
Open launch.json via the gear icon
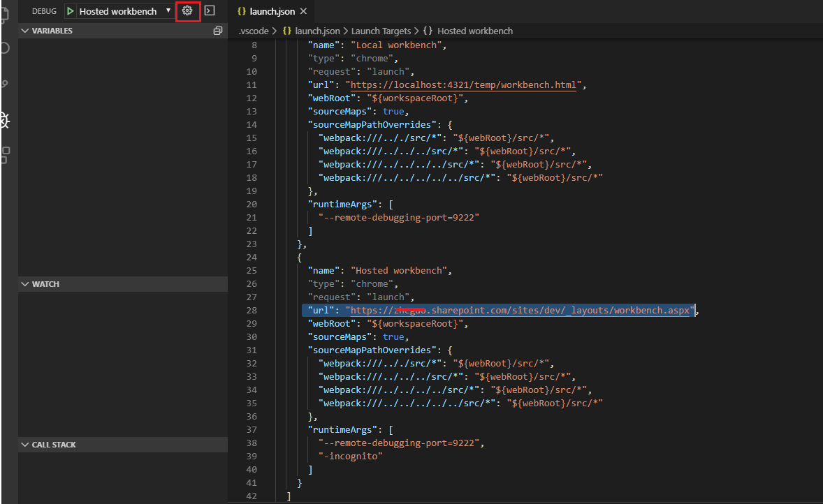(187, 10)
